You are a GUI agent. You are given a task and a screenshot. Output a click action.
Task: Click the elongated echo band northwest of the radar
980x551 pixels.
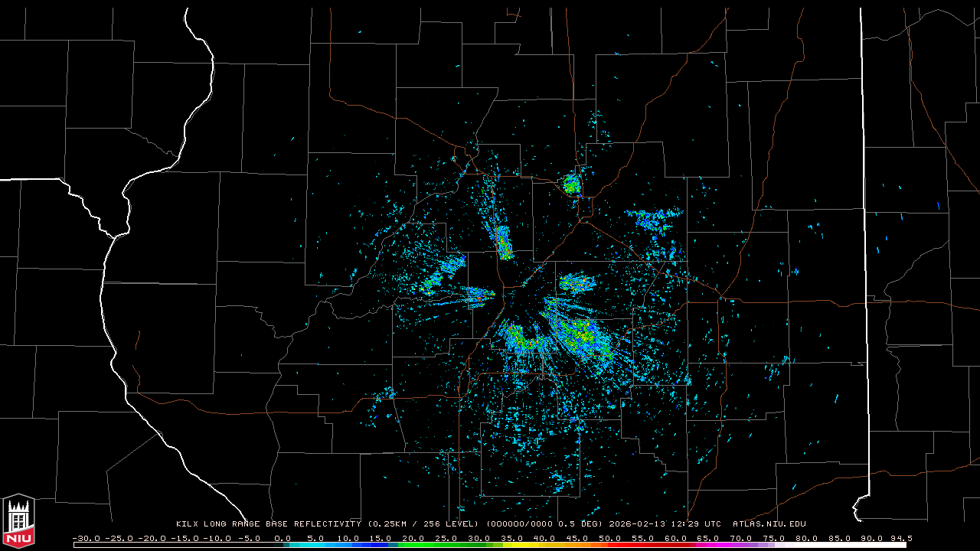pyautogui.click(x=502, y=241)
